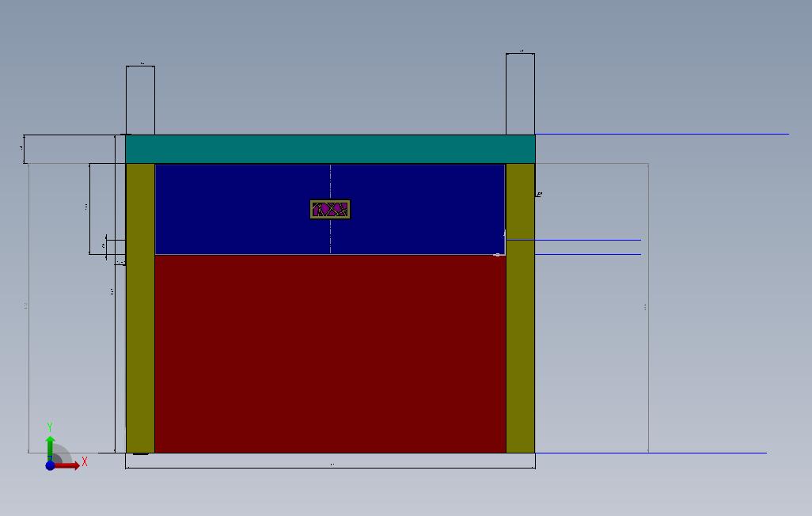
Task: Select the dark red lower panel
Action: click(x=330, y=354)
